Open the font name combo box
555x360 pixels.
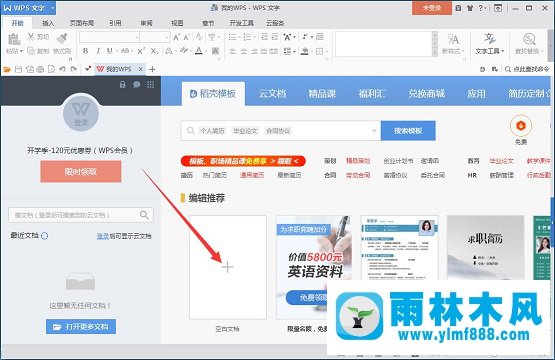click(109, 37)
